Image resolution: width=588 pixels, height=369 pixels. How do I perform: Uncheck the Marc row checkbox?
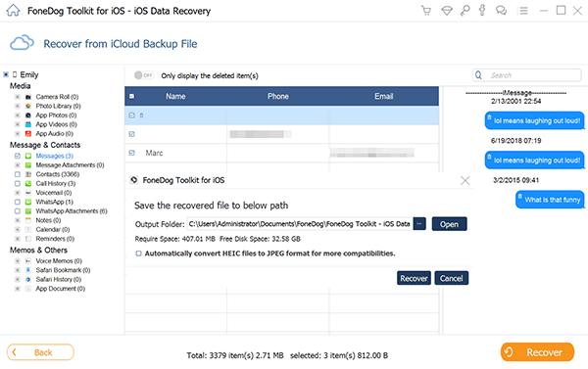(131, 153)
